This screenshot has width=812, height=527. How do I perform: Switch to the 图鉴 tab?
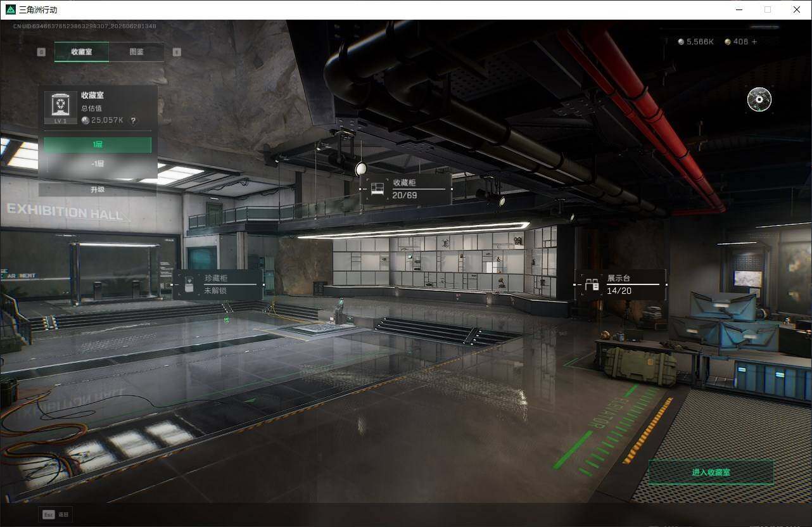[136, 52]
